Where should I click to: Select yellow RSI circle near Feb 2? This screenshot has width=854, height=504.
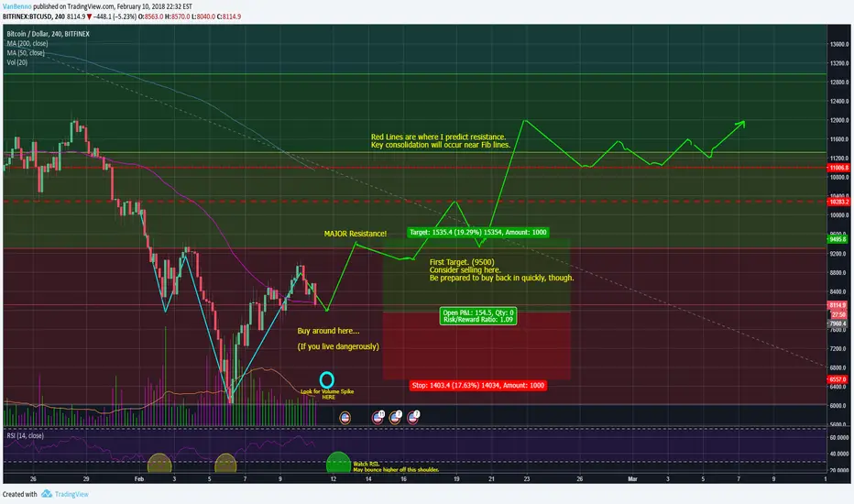tap(159, 464)
